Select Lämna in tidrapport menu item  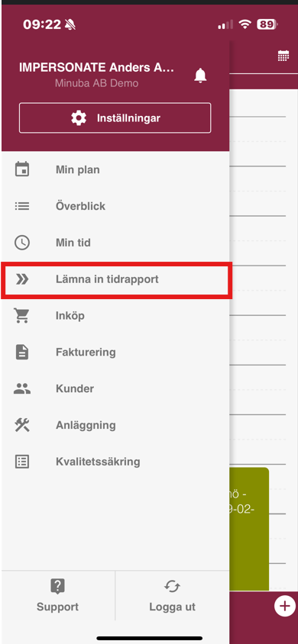pyautogui.click(x=115, y=279)
